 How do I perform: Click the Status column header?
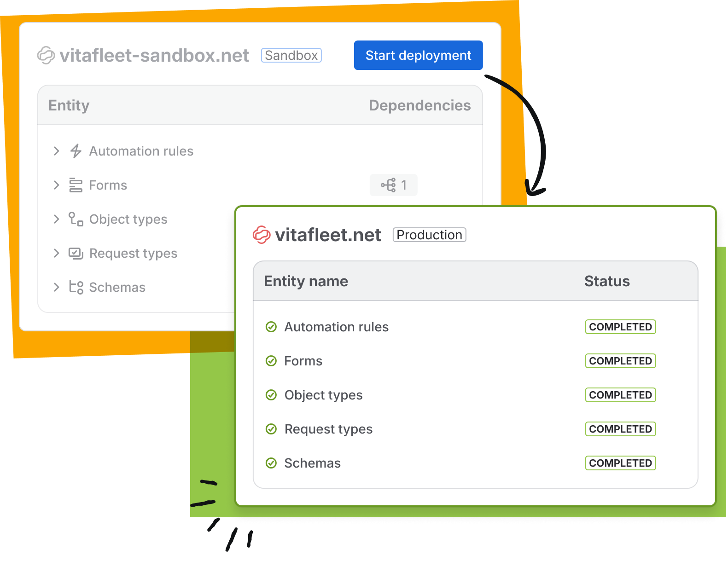coord(607,281)
